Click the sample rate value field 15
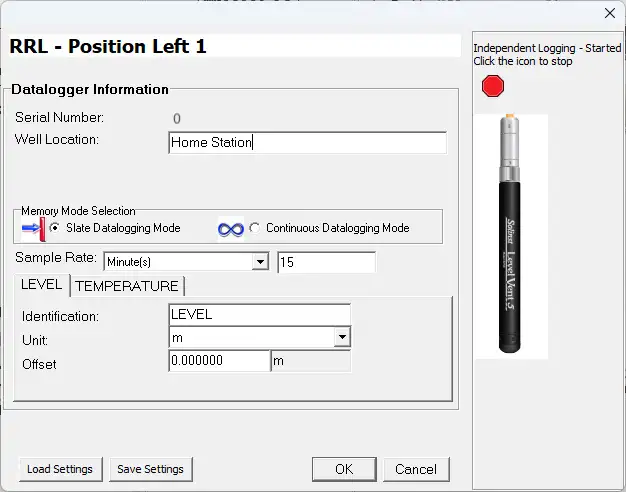 coord(326,262)
